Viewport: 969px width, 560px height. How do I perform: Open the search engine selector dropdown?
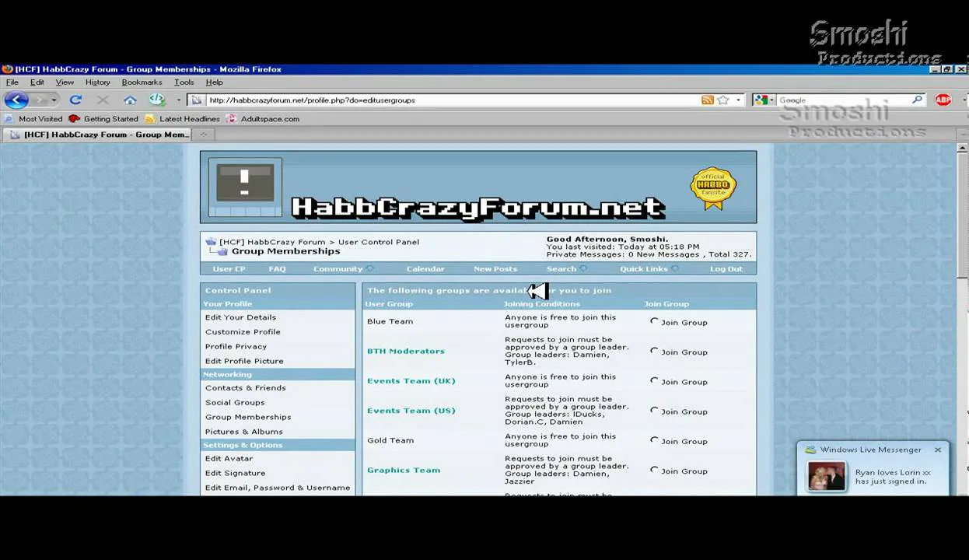[x=772, y=100]
